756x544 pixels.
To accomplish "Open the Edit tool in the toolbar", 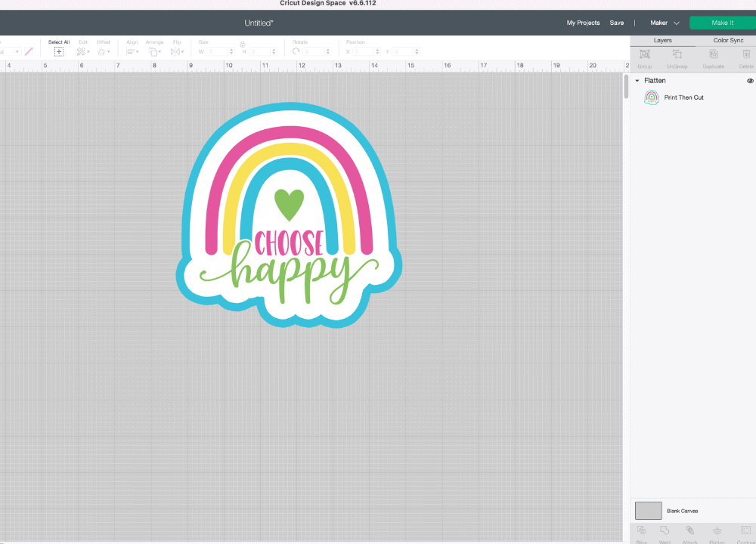I will coord(82,51).
